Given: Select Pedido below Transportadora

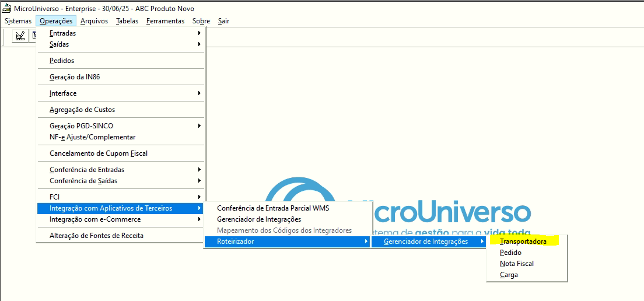Looking at the screenshot, I should [x=527, y=253].
